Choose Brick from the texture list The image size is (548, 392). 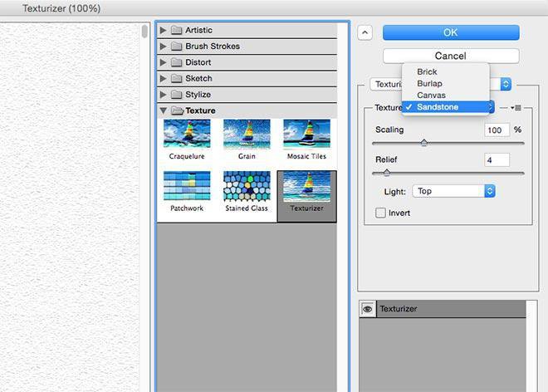[x=428, y=72]
